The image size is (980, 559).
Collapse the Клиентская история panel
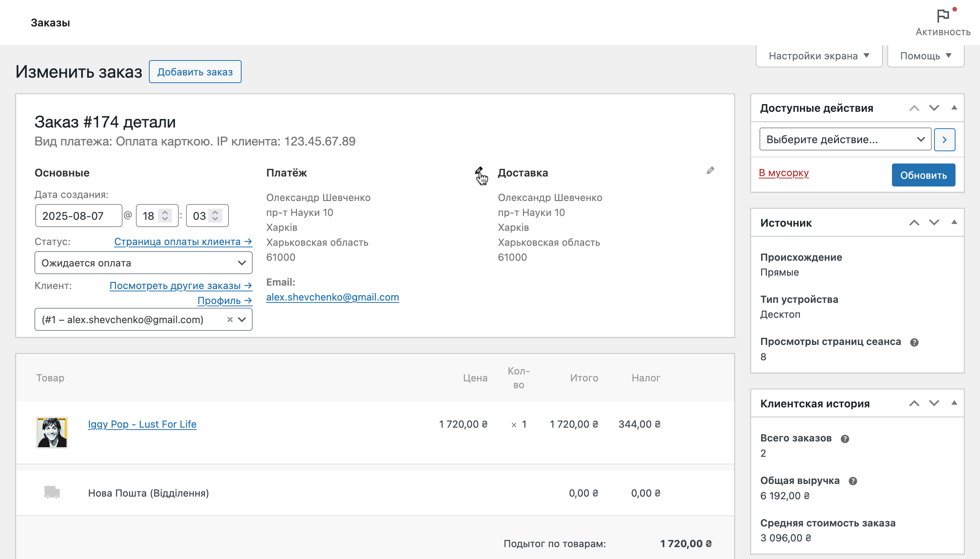[954, 403]
